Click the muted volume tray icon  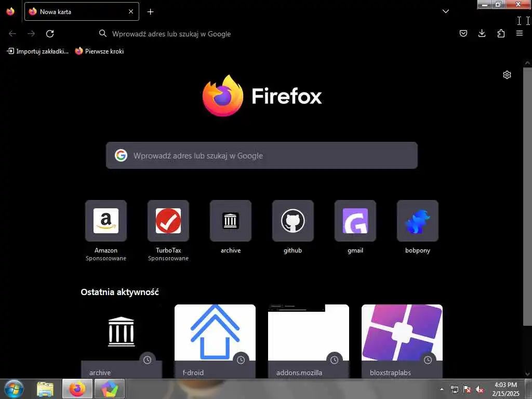[x=480, y=389]
